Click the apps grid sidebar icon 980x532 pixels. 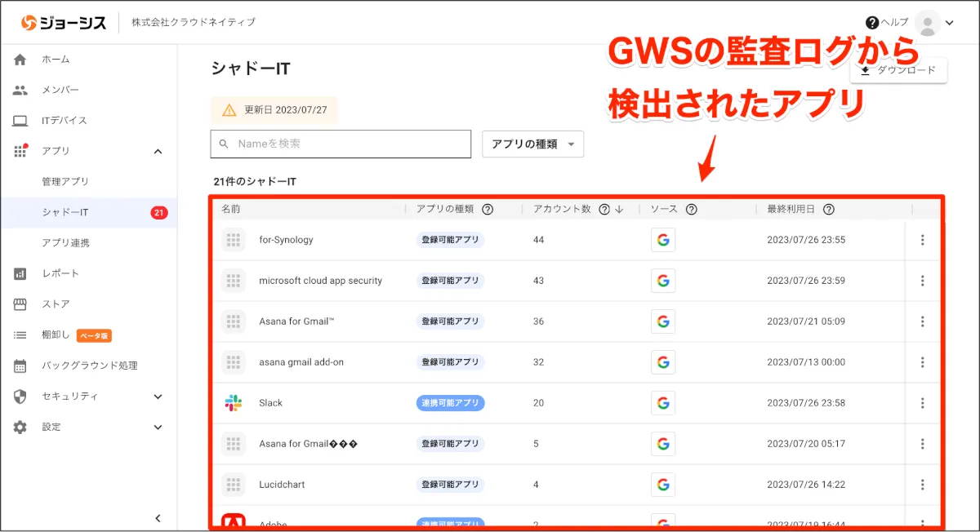pos(20,151)
